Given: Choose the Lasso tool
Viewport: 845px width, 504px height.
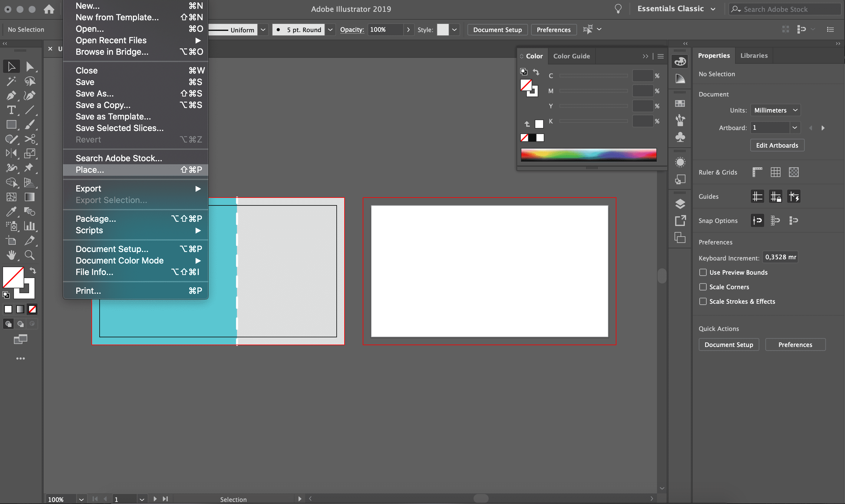Looking at the screenshot, I should coord(30,81).
